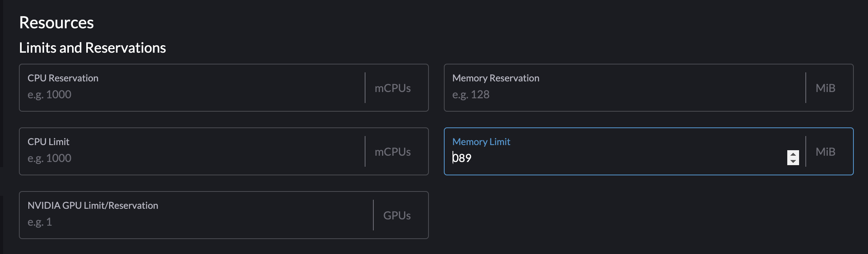Click the Memory Reservation field label
868x254 pixels.
point(495,78)
